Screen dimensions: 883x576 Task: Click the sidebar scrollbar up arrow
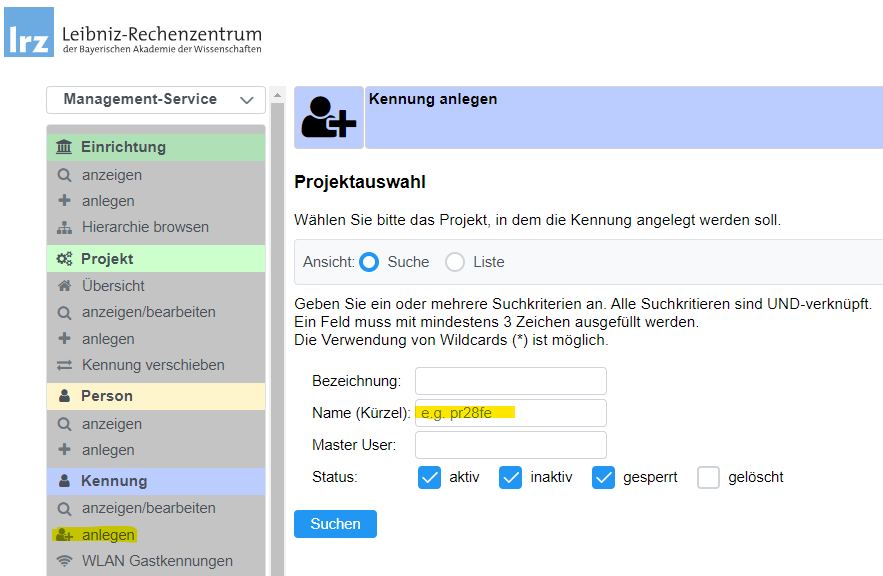point(278,95)
